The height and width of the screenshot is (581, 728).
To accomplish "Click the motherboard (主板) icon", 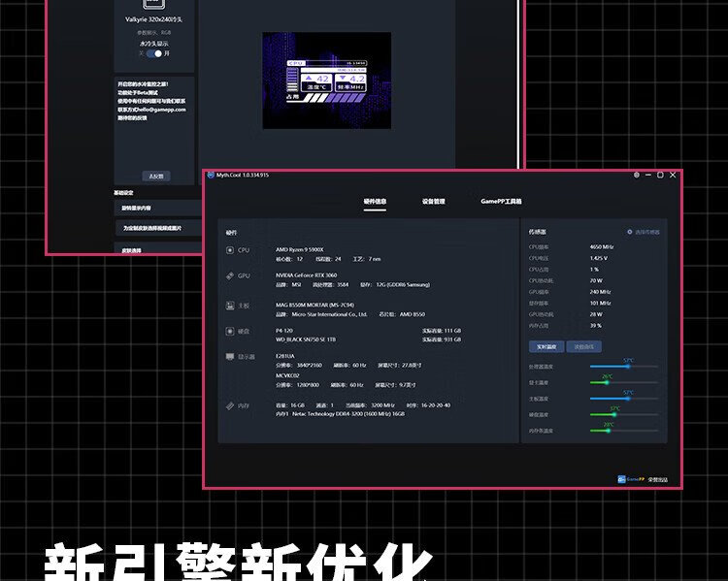I will [x=230, y=305].
